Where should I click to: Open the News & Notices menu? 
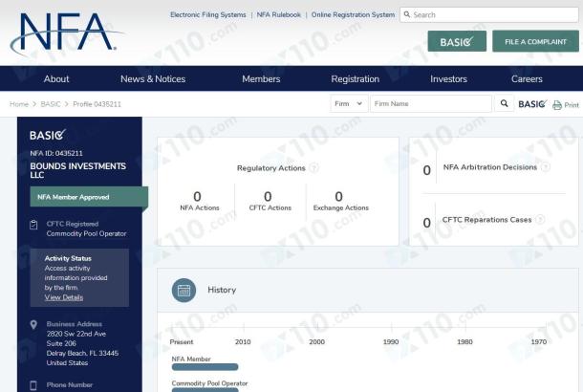(153, 78)
